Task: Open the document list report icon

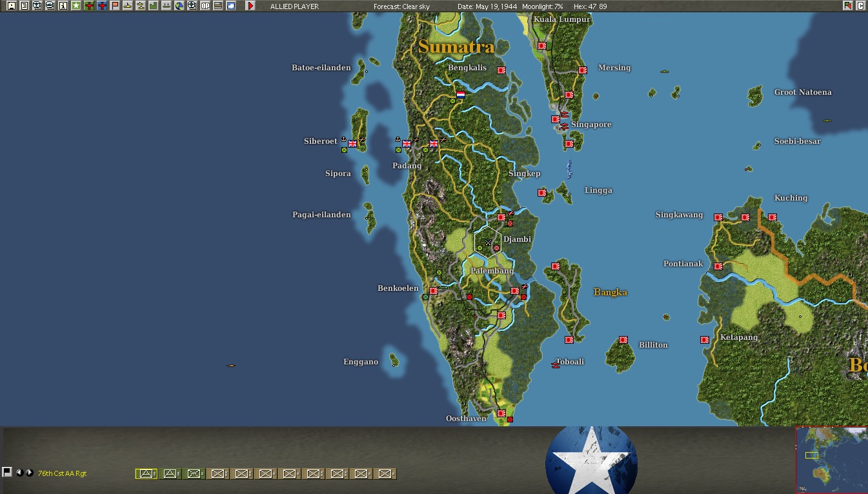Action: 24,6
